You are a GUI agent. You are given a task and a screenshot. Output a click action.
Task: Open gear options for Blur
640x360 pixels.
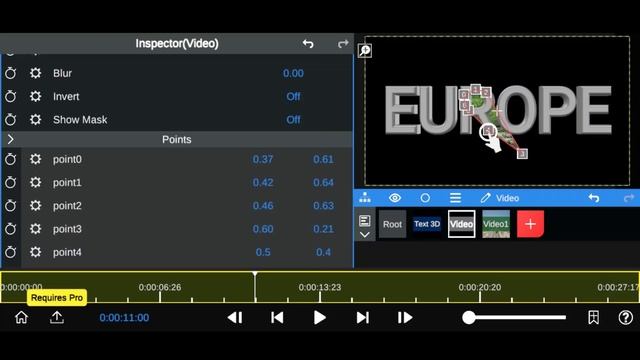36,73
